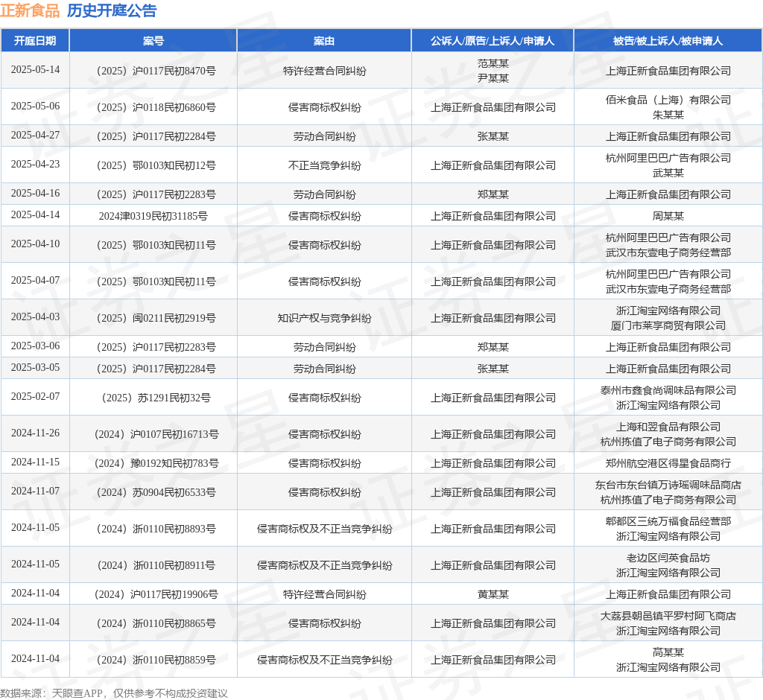Click the date cell 2025-03-06
This screenshot has width=763, height=700.
35,346
